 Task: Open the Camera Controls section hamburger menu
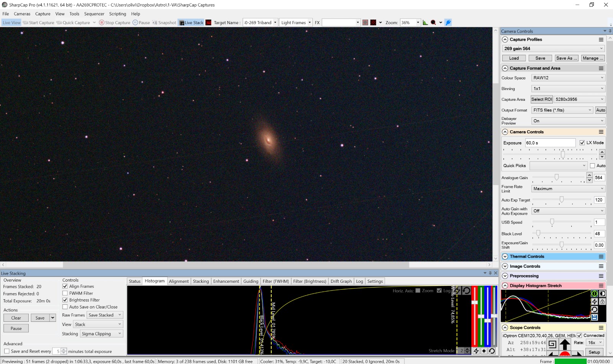(601, 132)
